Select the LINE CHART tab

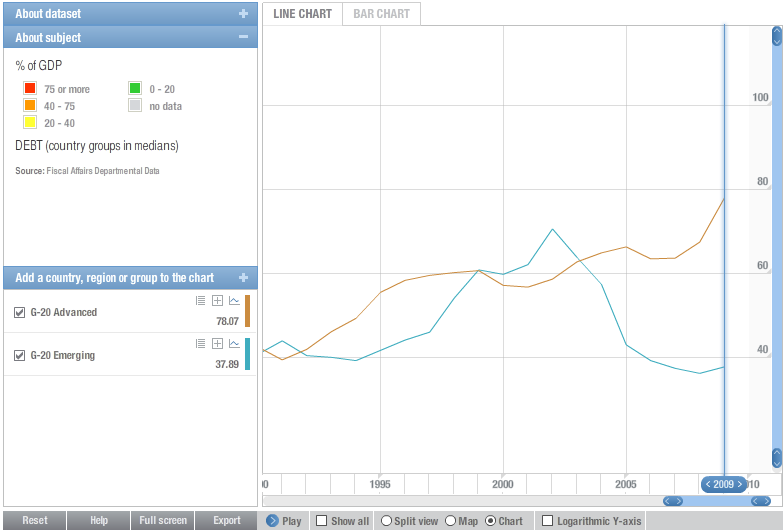tap(302, 14)
